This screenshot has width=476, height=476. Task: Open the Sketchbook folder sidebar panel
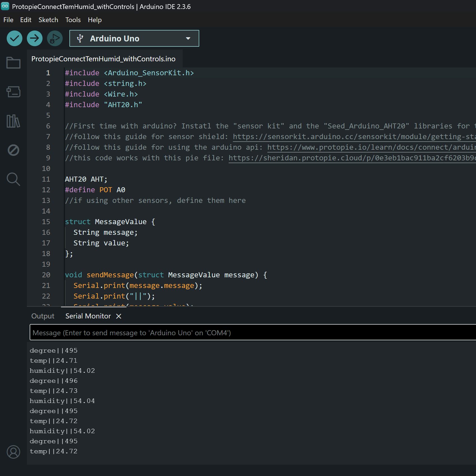(13, 63)
